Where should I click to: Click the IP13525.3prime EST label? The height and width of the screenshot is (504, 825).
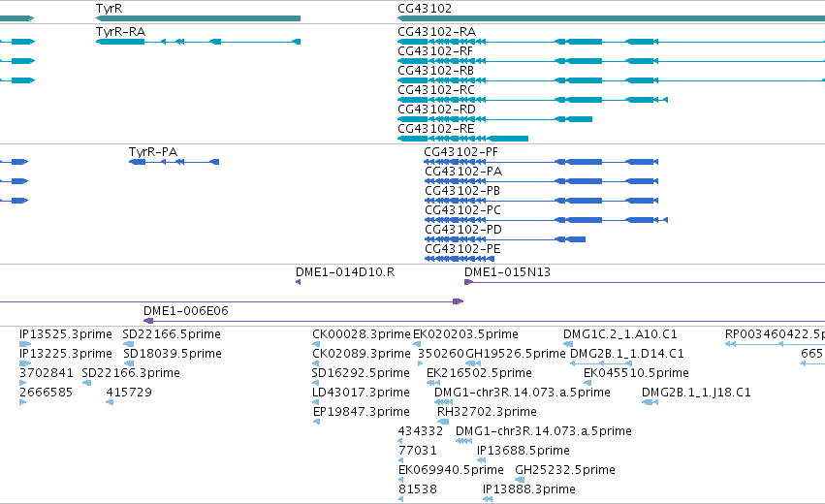click(x=65, y=334)
